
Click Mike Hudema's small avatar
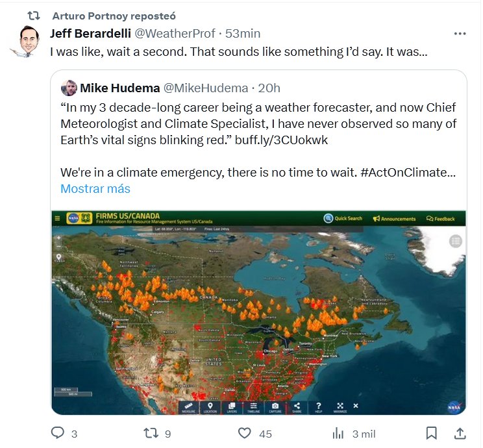(69, 88)
